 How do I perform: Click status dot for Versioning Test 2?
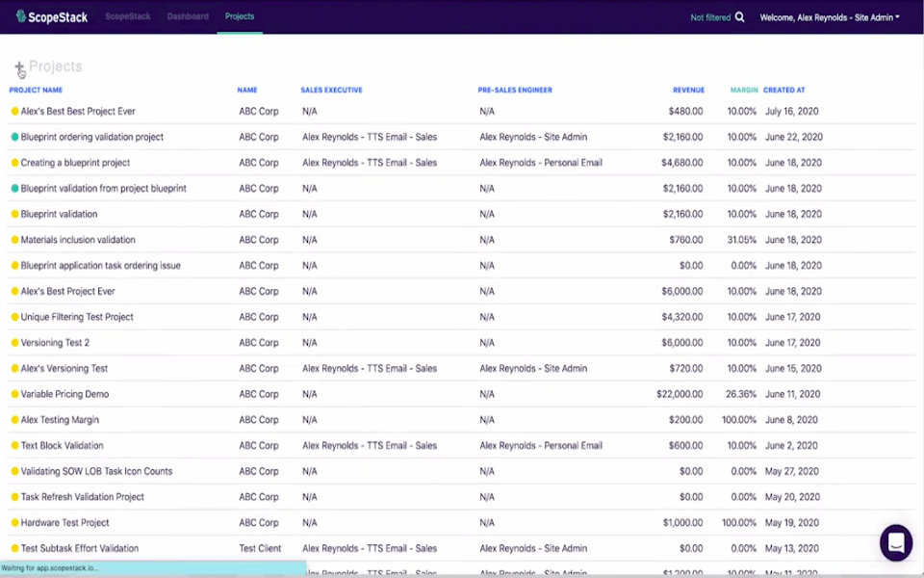click(x=14, y=343)
